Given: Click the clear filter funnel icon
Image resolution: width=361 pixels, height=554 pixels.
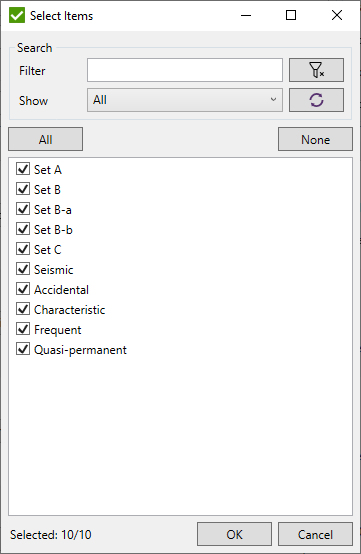Looking at the screenshot, I should click(316, 70).
